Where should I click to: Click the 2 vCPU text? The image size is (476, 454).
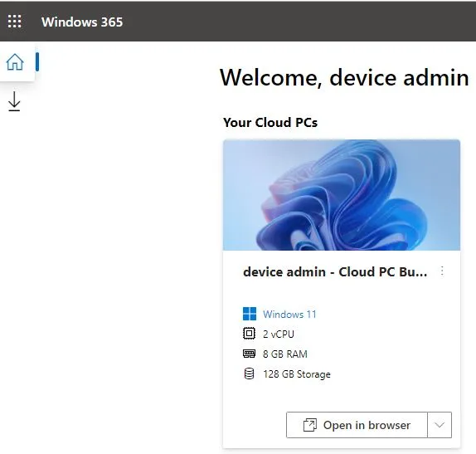point(279,334)
